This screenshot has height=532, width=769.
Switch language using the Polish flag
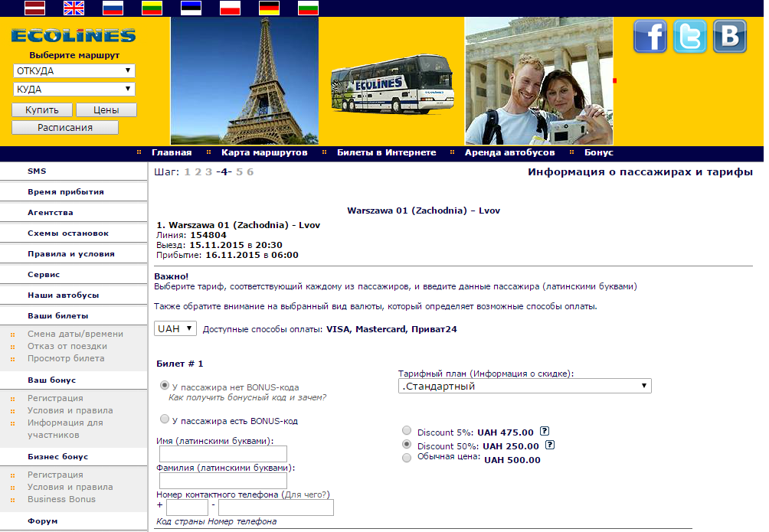pos(230,8)
